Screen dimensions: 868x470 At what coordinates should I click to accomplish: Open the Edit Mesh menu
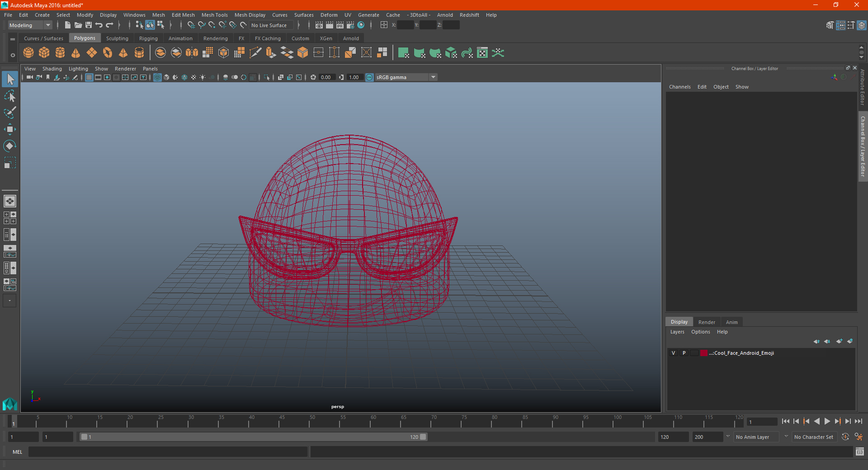[x=183, y=15]
